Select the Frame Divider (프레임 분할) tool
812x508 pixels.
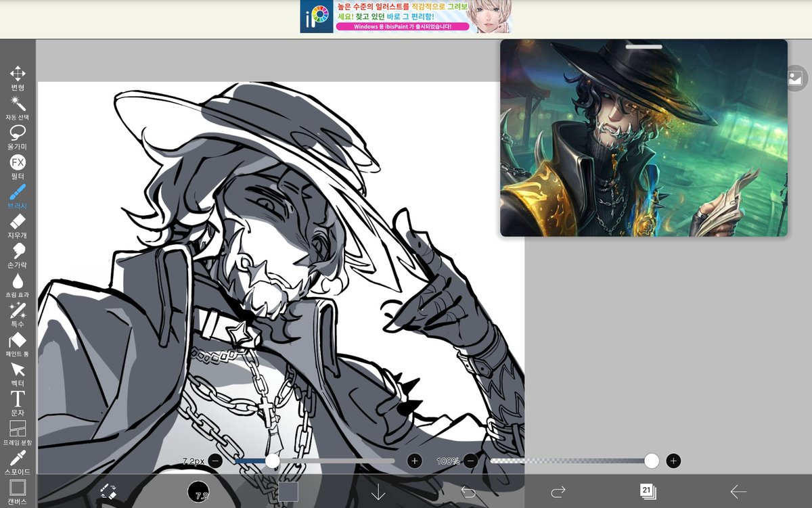click(18, 433)
